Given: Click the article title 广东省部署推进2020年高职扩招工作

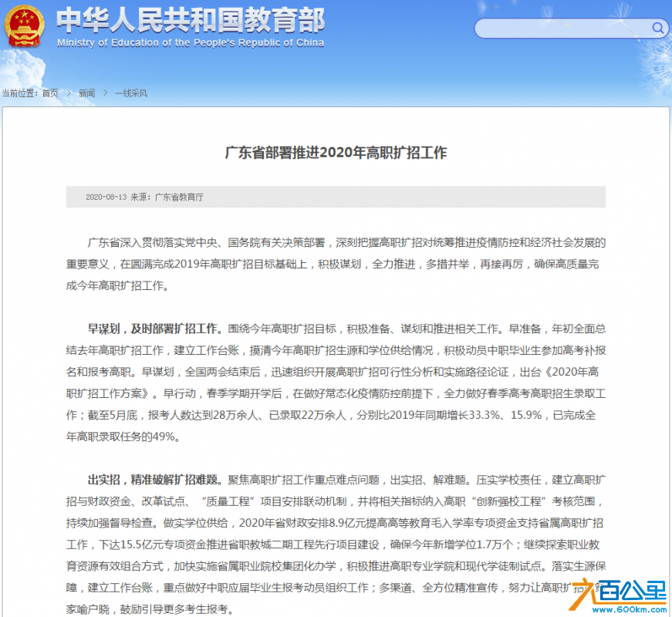Looking at the screenshot, I should click(x=336, y=153).
